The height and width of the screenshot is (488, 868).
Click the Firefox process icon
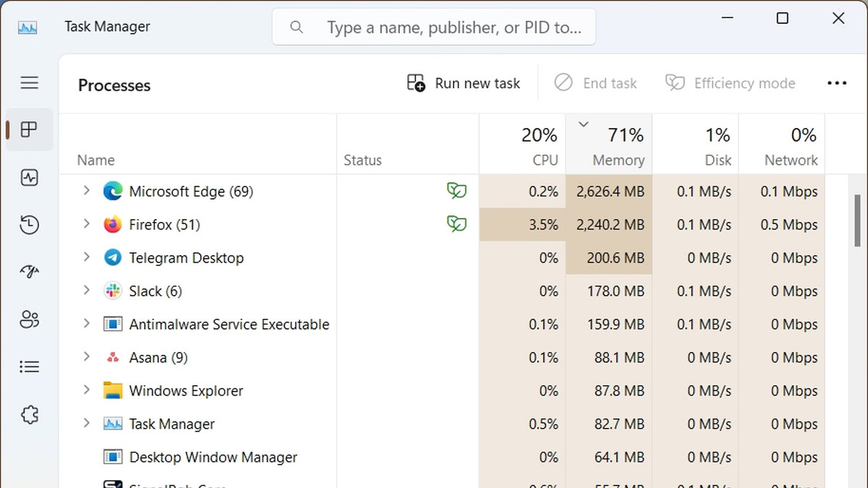click(x=112, y=225)
